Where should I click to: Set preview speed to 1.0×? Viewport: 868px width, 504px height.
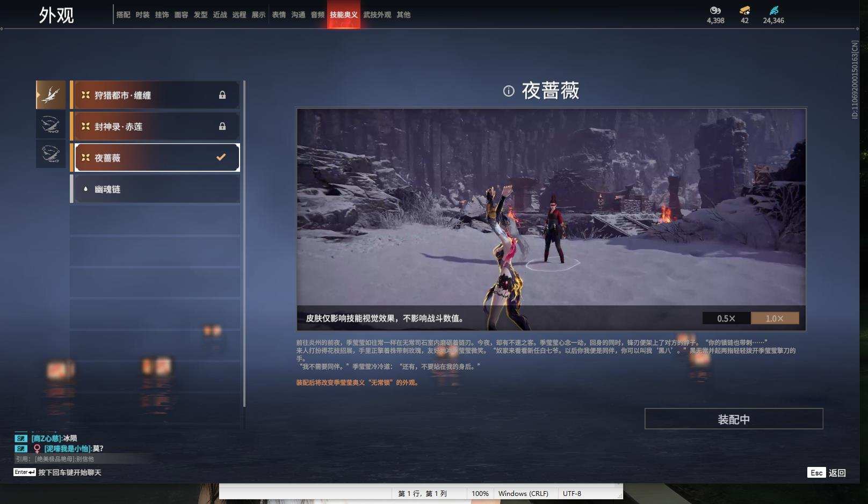point(775,318)
